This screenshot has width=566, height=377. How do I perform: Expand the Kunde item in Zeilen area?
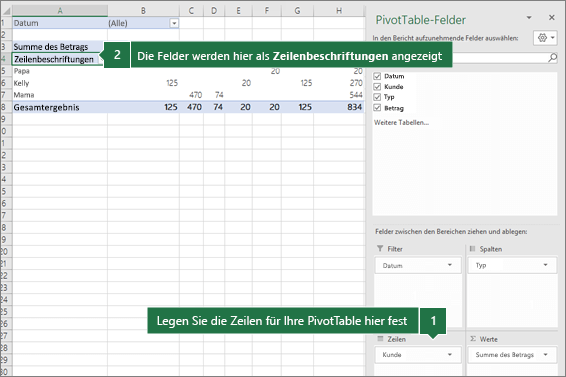(x=450, y=355)
